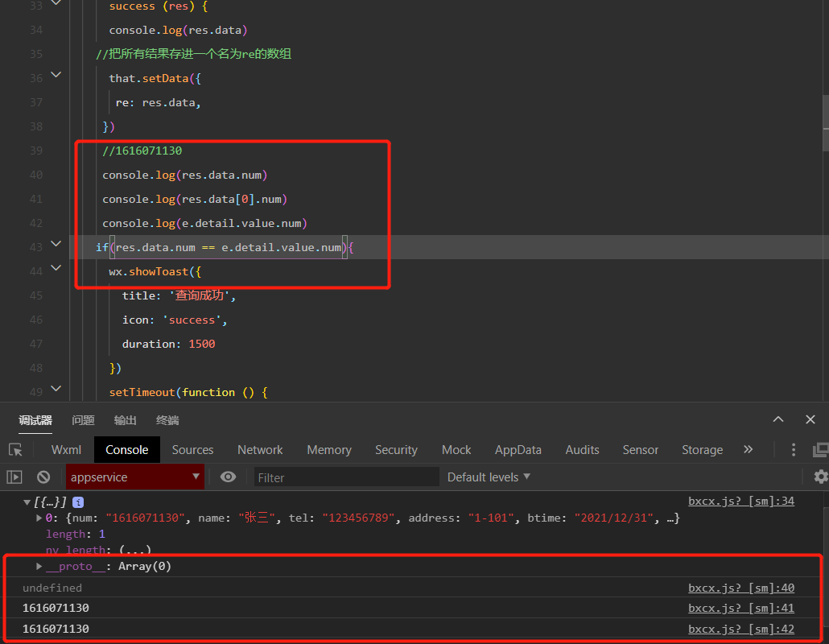
Task: Focus the console Filter input field
Action: coord(346,477)
